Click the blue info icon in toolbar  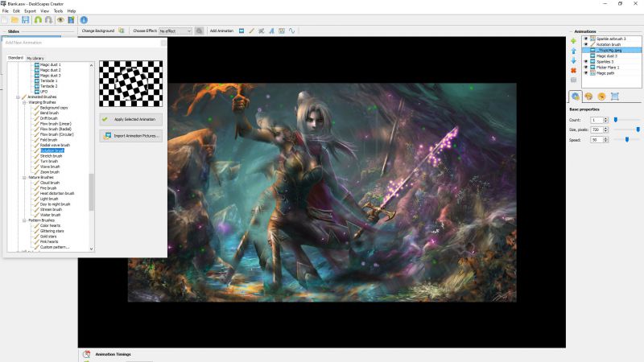84,19
